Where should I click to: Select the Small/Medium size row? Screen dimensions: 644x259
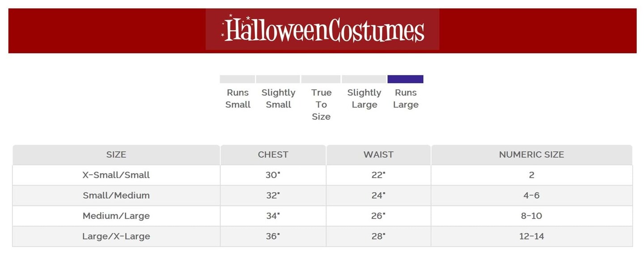116,196
